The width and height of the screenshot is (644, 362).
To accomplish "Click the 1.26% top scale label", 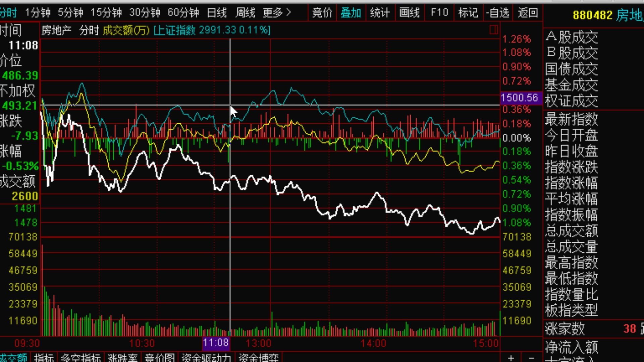I will [x=517, y=39].
